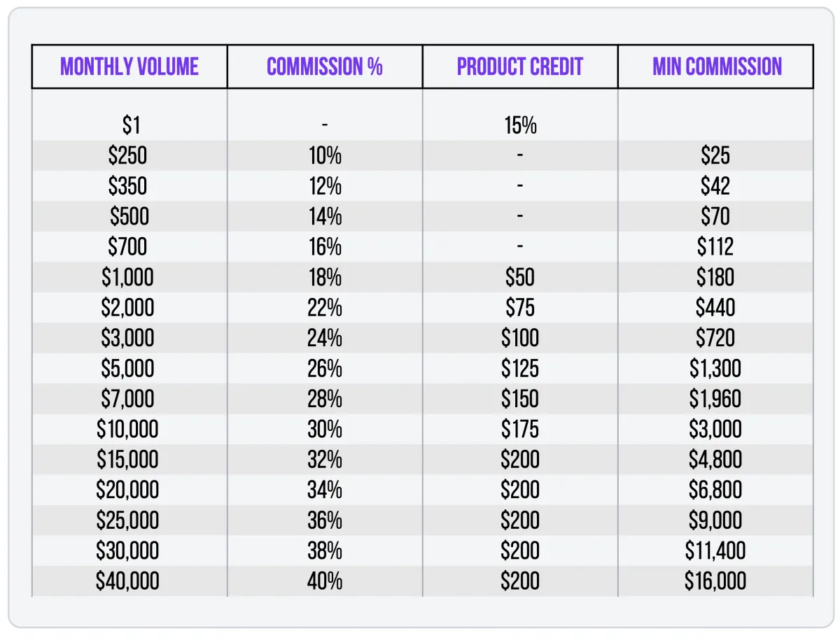Select the $1,000 monthly volume cell
This screenshot has height=638, width=840.
coord(128,277)
